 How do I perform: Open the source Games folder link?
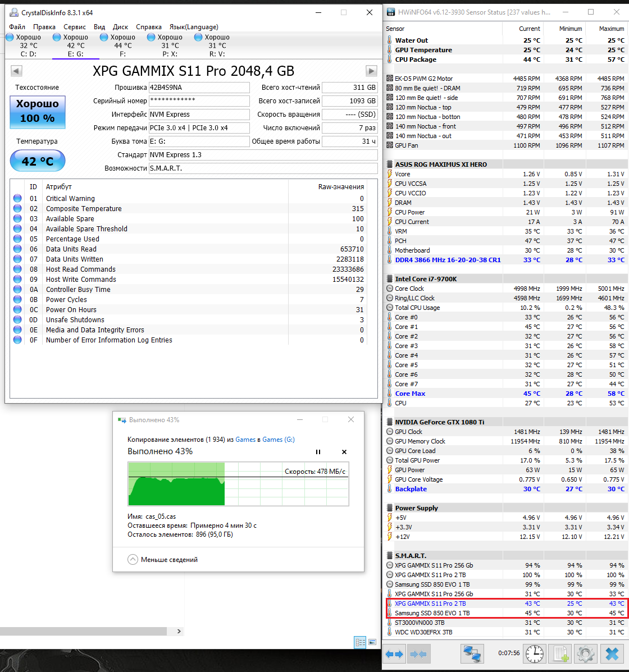coord(245,439)
